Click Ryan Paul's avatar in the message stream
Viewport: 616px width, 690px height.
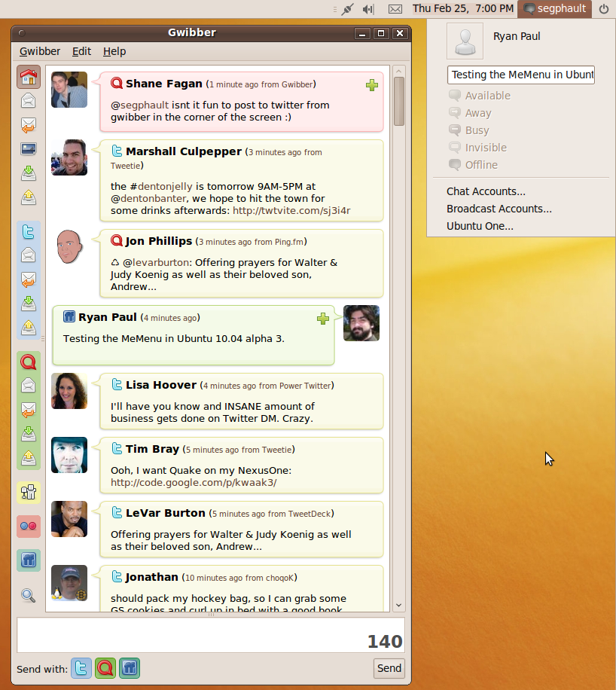361,323
